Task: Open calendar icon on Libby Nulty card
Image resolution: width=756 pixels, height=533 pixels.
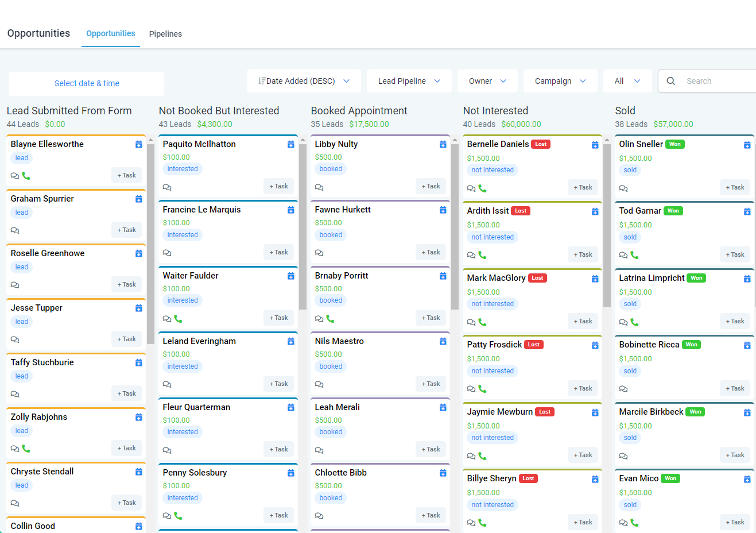Action: pyautogui.click(x=443, y=144)
